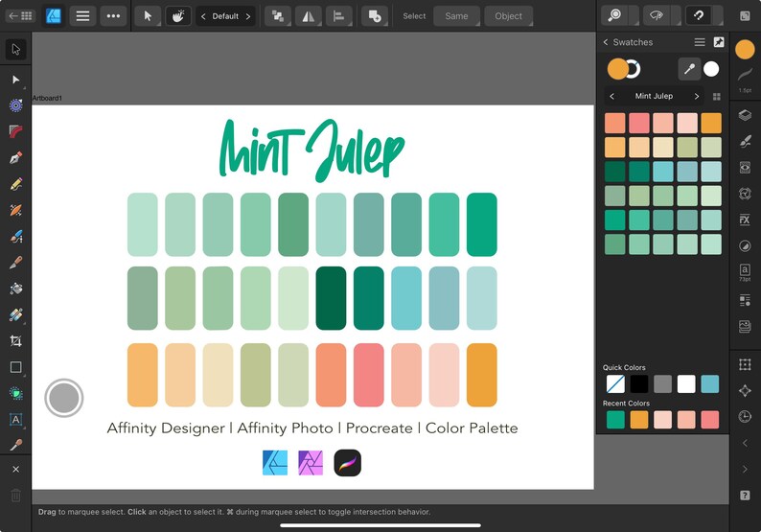
Task: Open the three-dots edit menu
Action: pyautogui.click(x=113, y=16)
